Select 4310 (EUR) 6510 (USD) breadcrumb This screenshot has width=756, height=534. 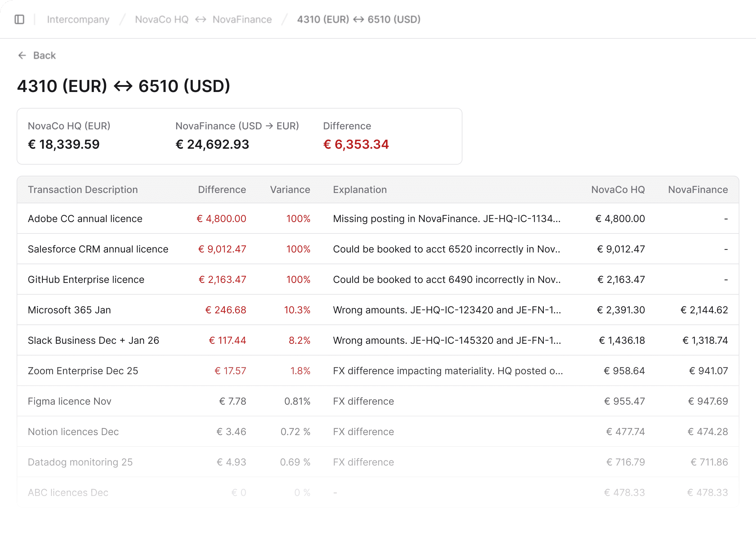[359, 19]
